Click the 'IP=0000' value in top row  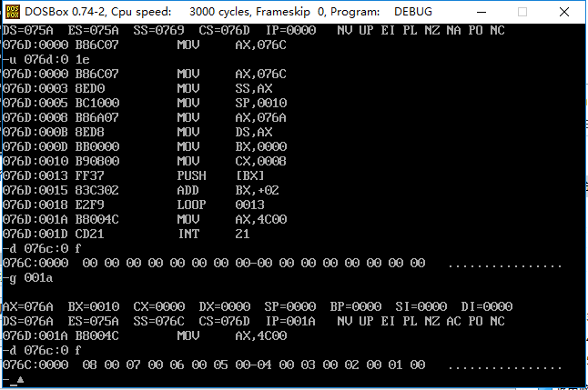click(291, 30)
